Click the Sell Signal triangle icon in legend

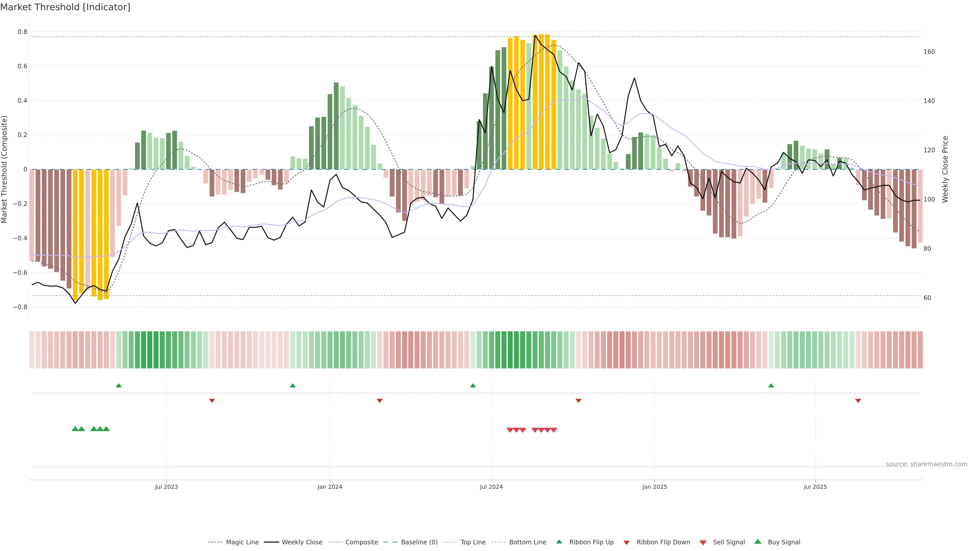pos(703,543)
